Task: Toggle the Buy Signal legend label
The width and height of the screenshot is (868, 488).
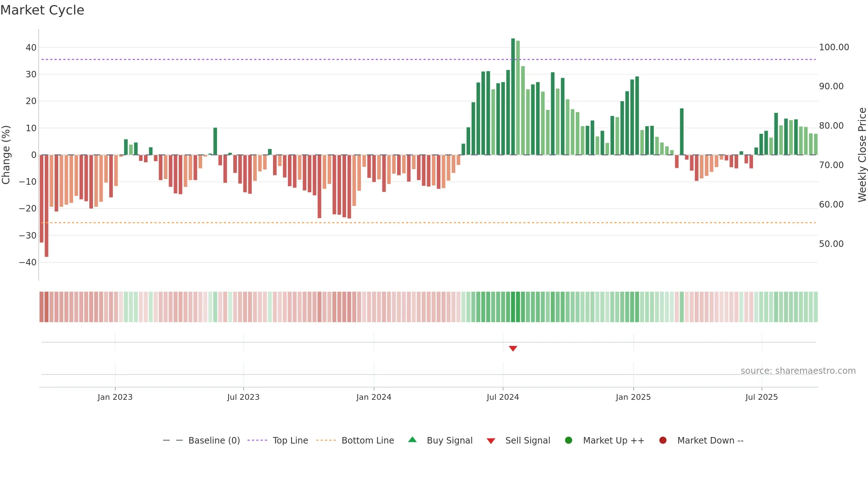Action: point(450,440)
